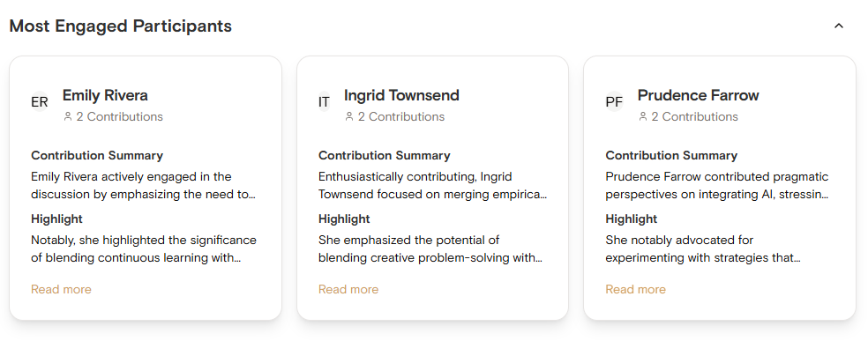This screenshot has width=868, height=341.
Task: Open Read more on Emily Rivera's card
Action: click(61, 289)
